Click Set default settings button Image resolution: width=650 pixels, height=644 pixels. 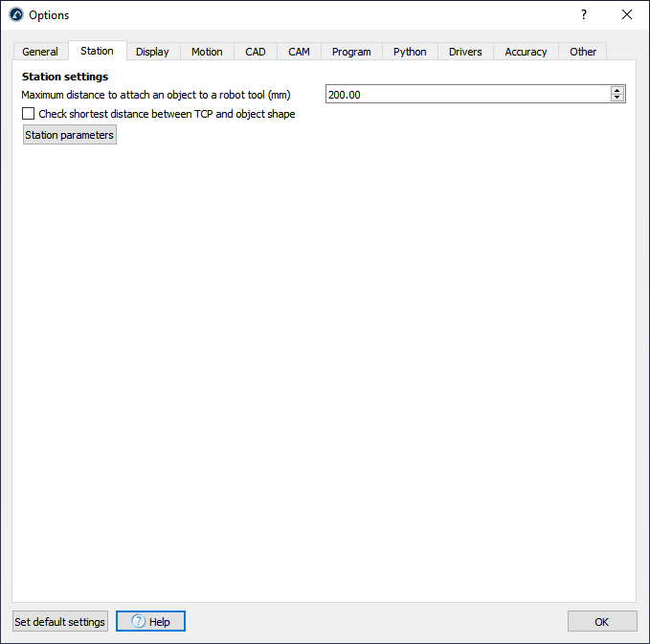59,622
